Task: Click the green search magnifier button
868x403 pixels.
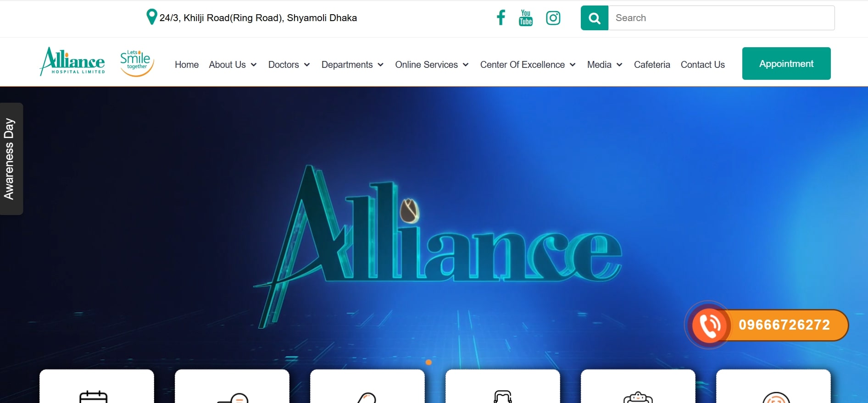Action: click(x=595, y=18)
